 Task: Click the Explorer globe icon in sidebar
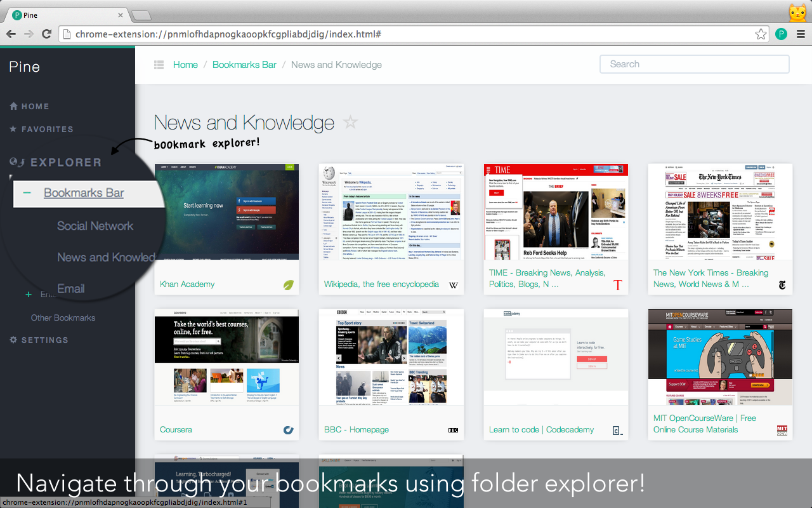pos(13,161)
